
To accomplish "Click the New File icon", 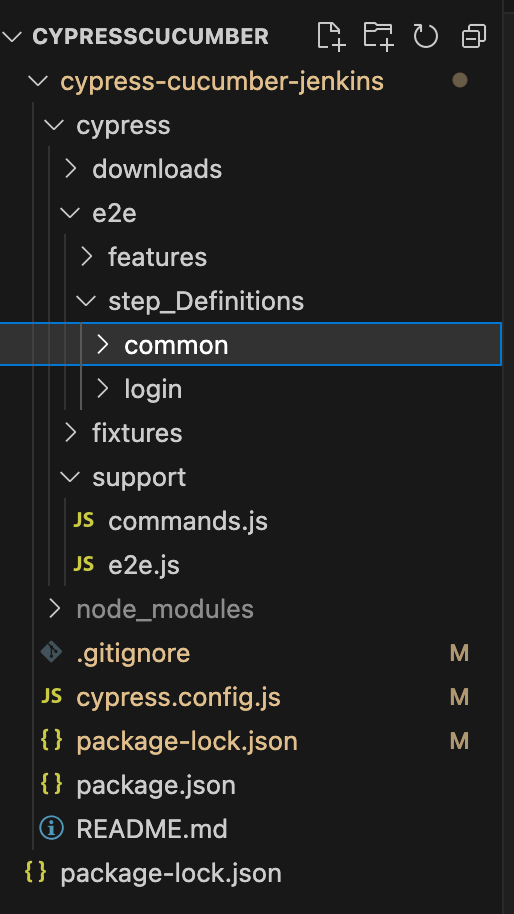I will click(330, 36).
